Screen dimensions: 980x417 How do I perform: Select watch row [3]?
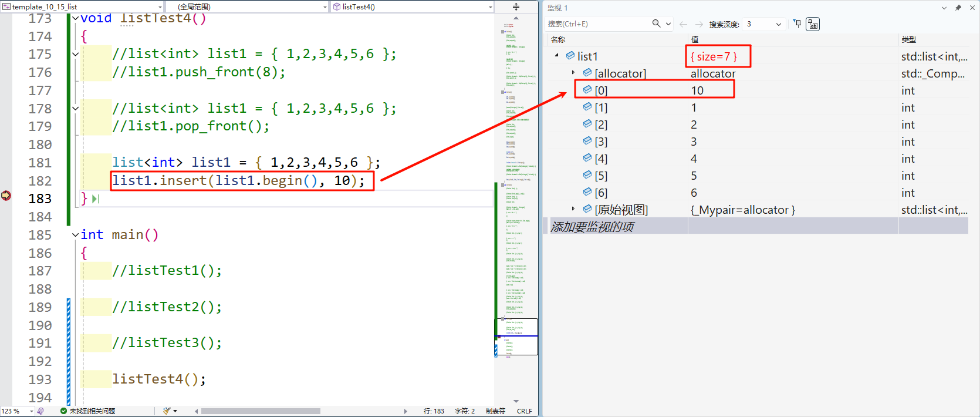coord(757,142)
